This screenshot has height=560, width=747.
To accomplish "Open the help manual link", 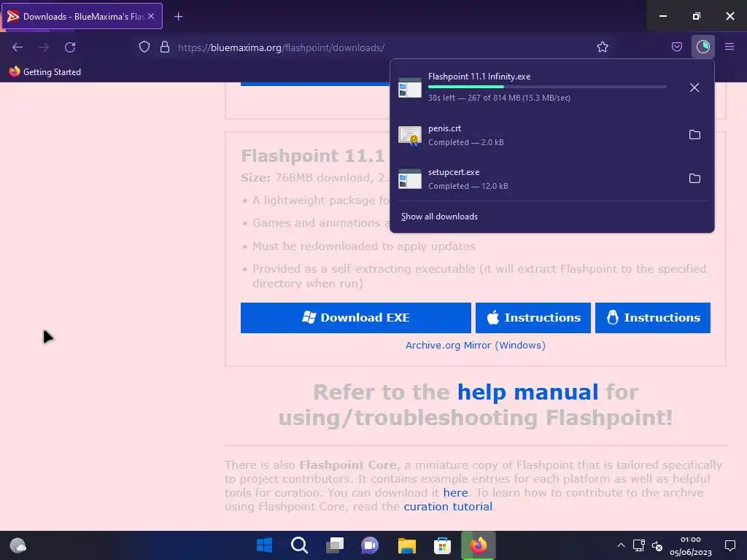I will (x=527, y=392).
